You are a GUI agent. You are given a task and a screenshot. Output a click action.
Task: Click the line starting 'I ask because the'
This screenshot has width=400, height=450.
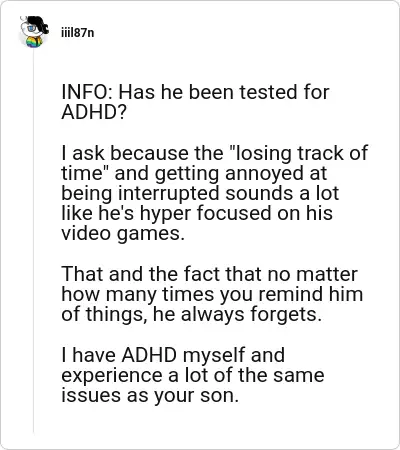point(215,153)
